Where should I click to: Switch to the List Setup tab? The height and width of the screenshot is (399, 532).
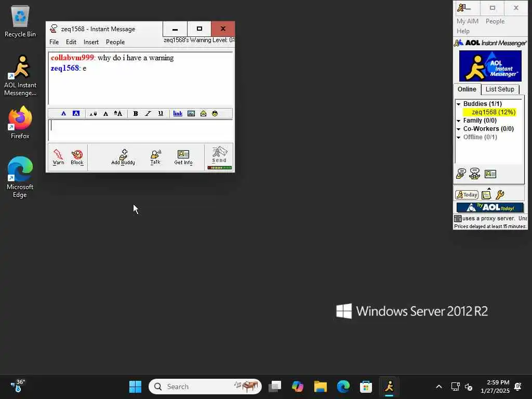pyautogui.click(x=500, y=89)
